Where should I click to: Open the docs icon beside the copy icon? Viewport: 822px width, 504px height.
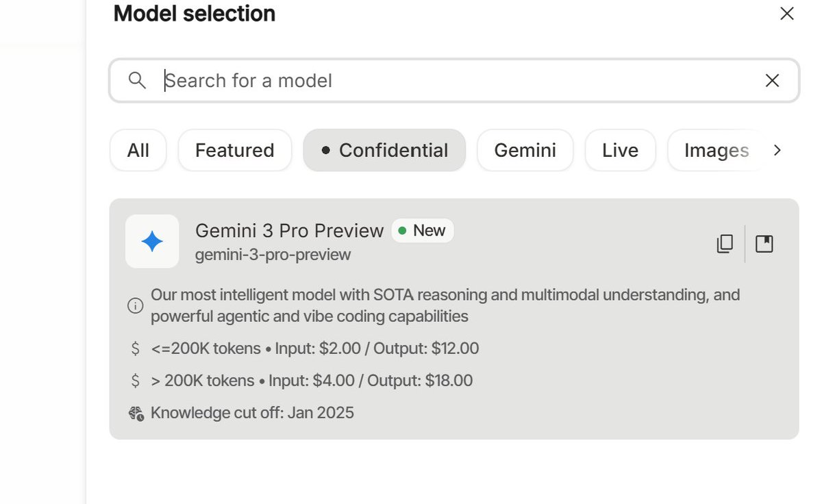click(x=764, y=244)
